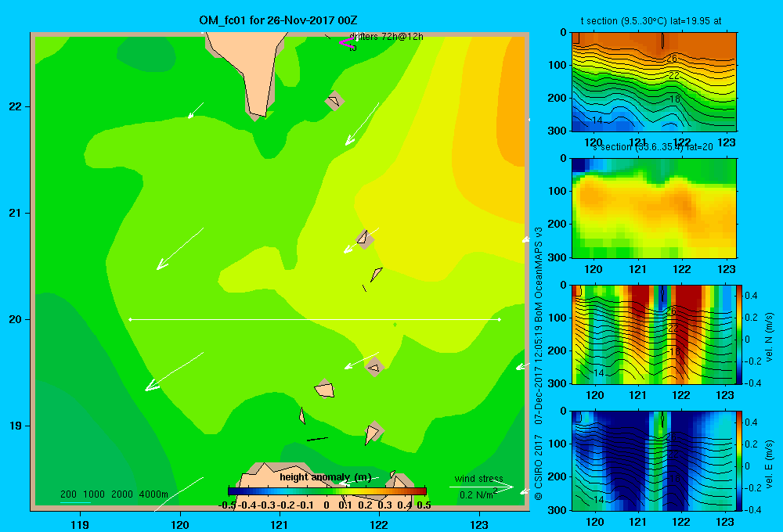This screenshot has width=783, height=532.
Task: Click the 18 isotherm label in temperature section
Action: (x=675, y=99)
